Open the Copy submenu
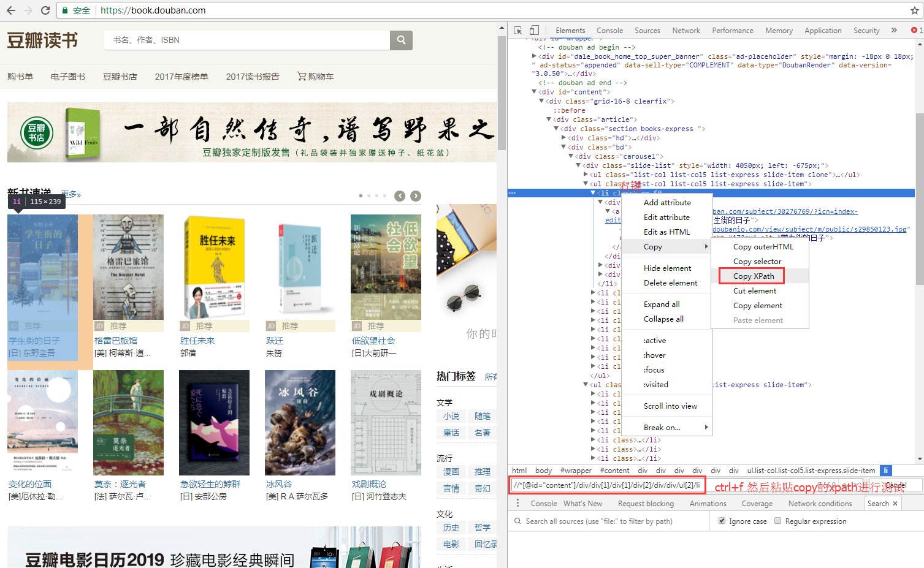 [666, 247]
